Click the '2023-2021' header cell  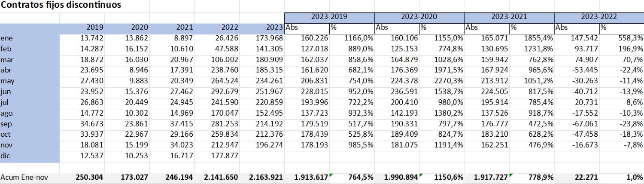click(x=509, y=17)
